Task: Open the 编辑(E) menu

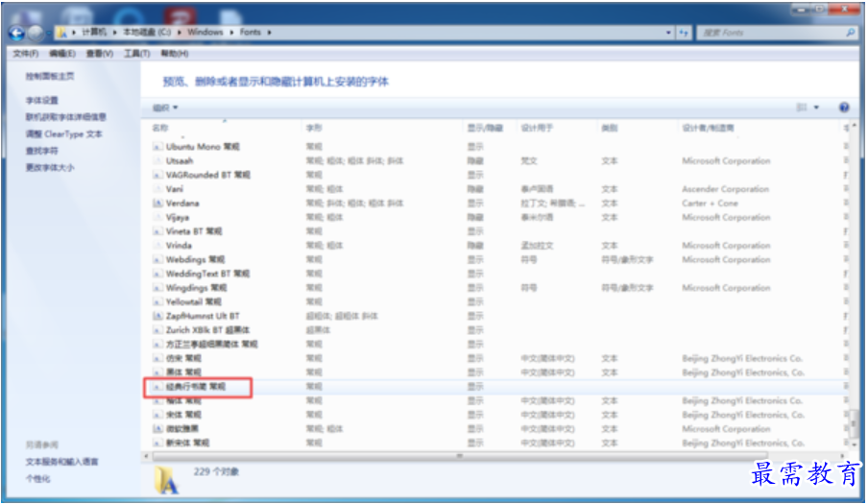Action: pos(62,54)
